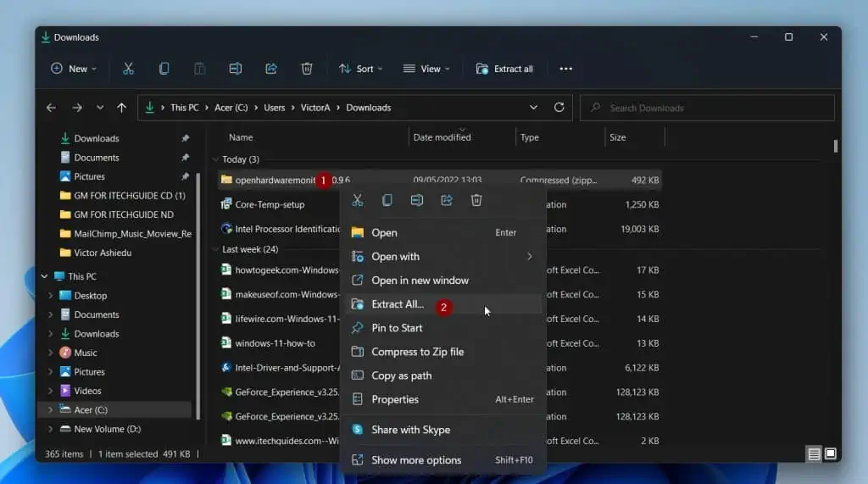Viewport: 868px width, 484px height.
Task: Click the Extract all toolbar button
Action: (x=504, y=69)
